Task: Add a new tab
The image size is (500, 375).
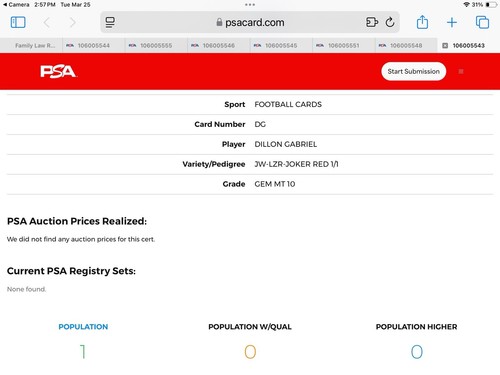Action: 452,22
